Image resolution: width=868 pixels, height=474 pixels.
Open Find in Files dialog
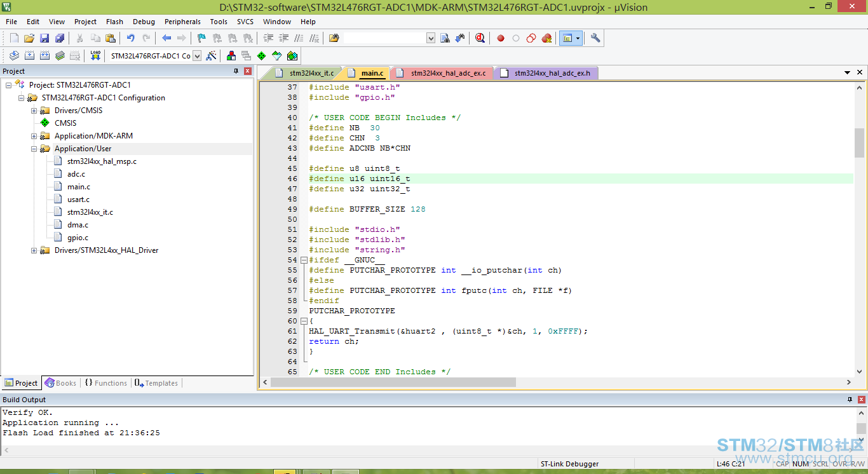334,38
